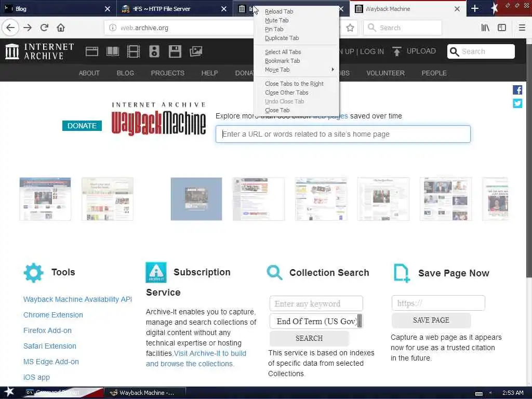Expand the Move Tab submenu
The height and width of the screenshot is (399, 532).
click(296, 70)
